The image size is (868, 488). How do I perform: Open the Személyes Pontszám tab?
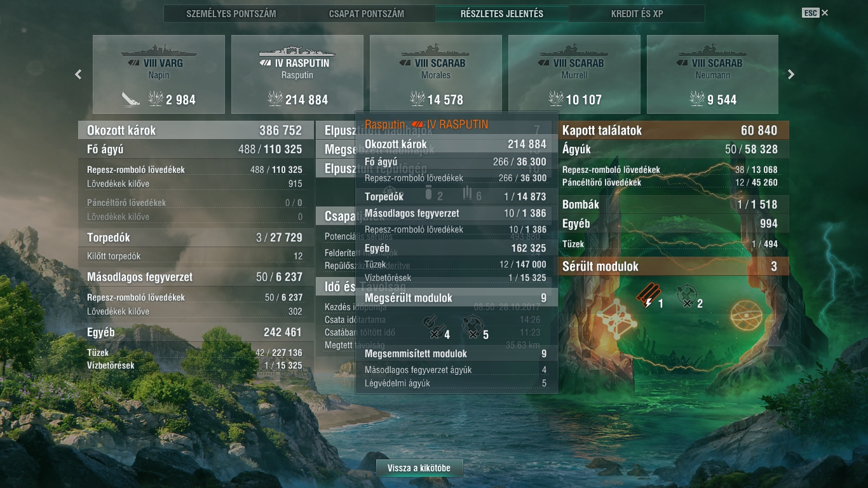point(231,13)
